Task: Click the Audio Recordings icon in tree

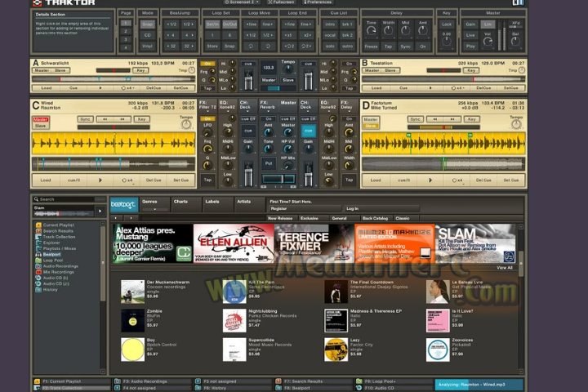Action: [x=38, y=266]
